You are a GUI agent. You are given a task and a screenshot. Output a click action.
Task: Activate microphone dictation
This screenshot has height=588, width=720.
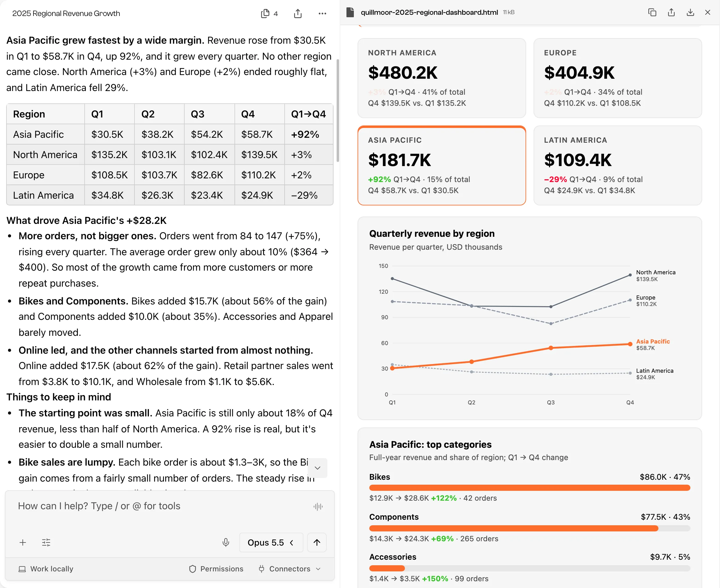click(x=226, y=542)
